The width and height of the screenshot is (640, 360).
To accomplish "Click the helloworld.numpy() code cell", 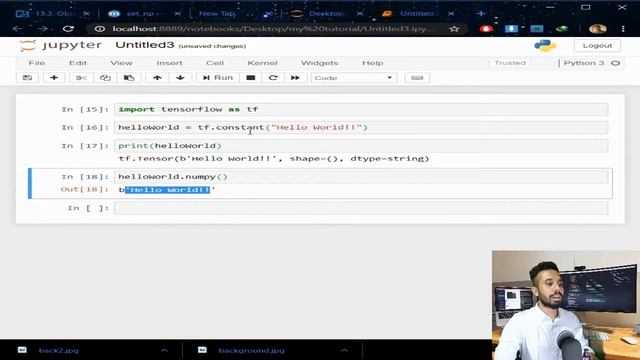I will tap(361, 177).
